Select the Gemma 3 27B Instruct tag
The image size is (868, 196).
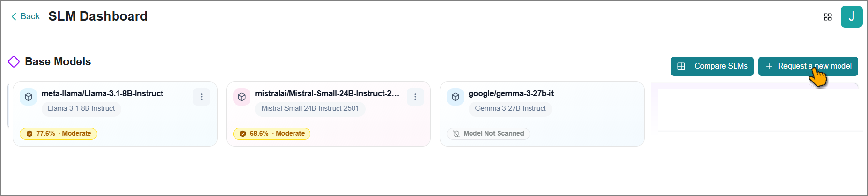point(510,108)
